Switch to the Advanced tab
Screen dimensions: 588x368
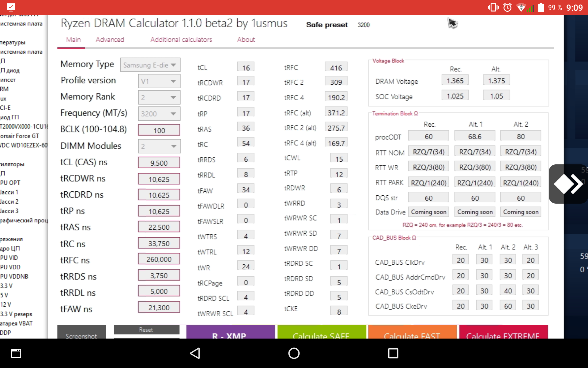(x=110, y=40)
